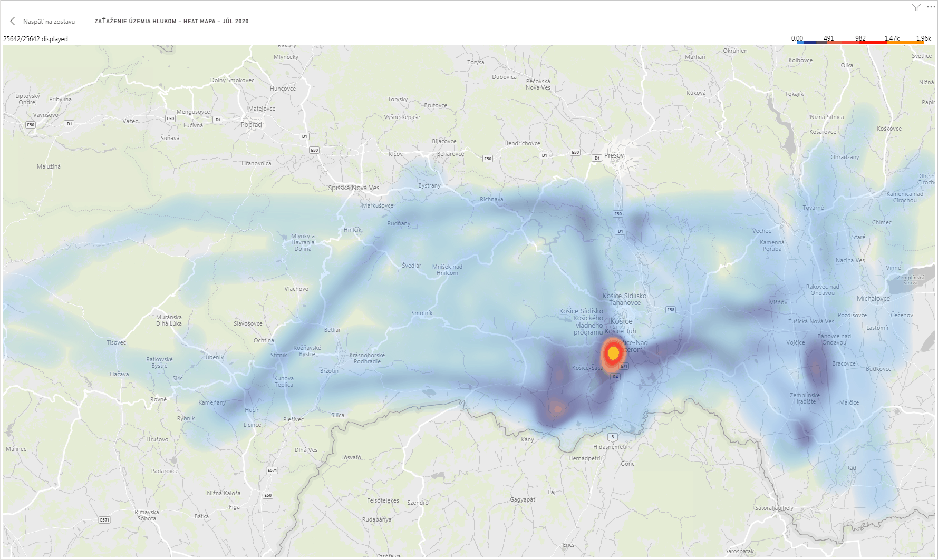Open the filter funnel icon
This screenshot has height=560, width=938.
click(x=916, y=7)
